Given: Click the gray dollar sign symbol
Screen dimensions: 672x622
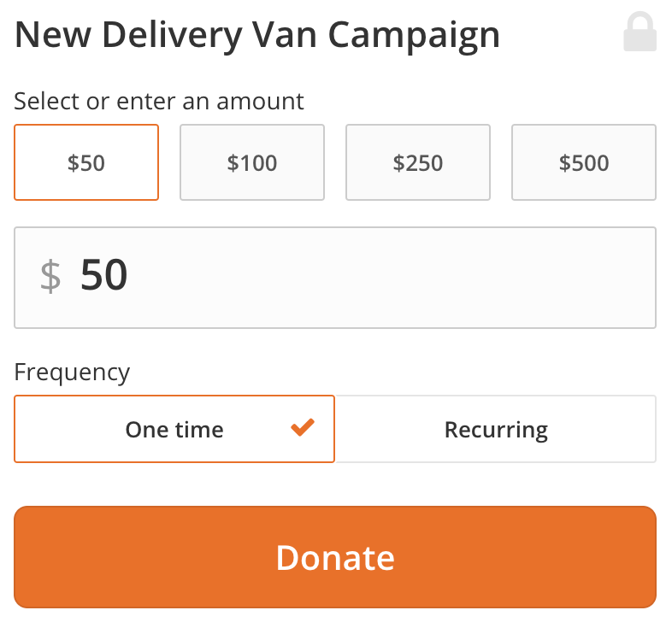Looking at the screenshot, I should pyautogui.click(x=50, y=276).
